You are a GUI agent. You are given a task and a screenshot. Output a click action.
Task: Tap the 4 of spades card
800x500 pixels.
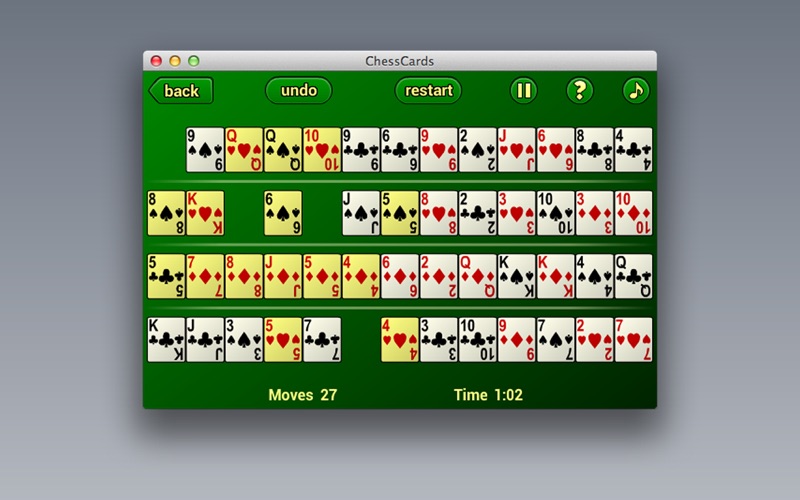[594, 277]
